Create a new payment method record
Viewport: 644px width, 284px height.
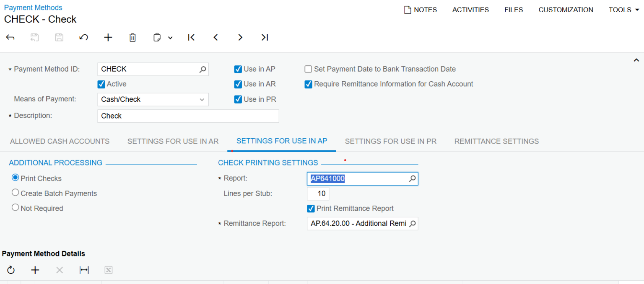(x=108, y=37)
